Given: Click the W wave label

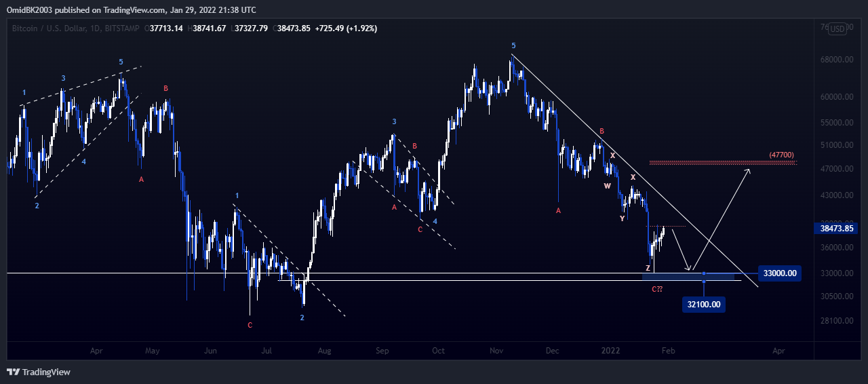Looking at the screenshot, I should tap(608, 186).
